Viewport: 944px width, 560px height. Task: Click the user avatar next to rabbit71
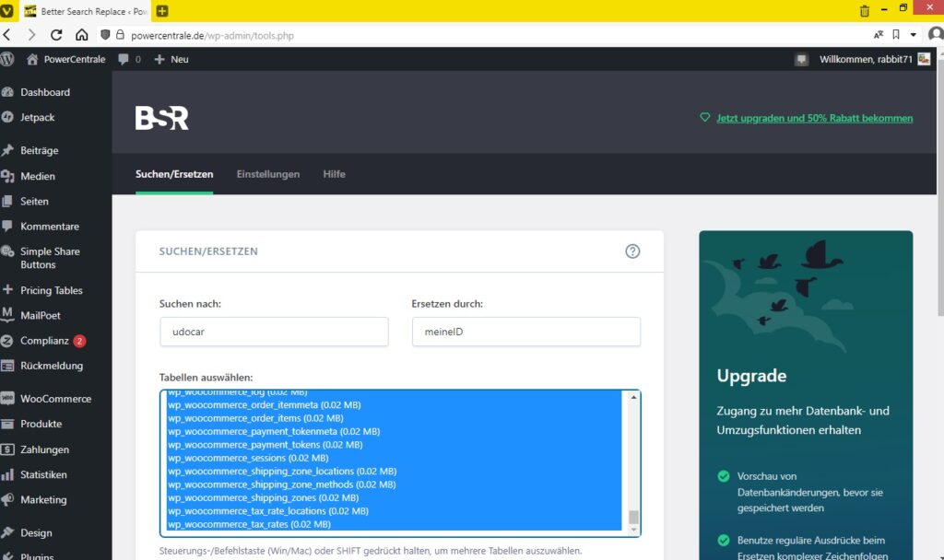coord(924,59)
